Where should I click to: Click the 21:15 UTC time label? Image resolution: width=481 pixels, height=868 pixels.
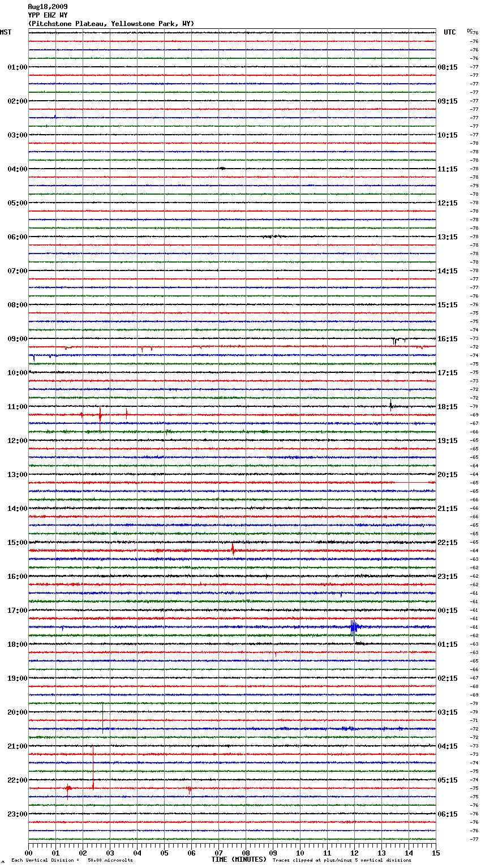(448, 509)
